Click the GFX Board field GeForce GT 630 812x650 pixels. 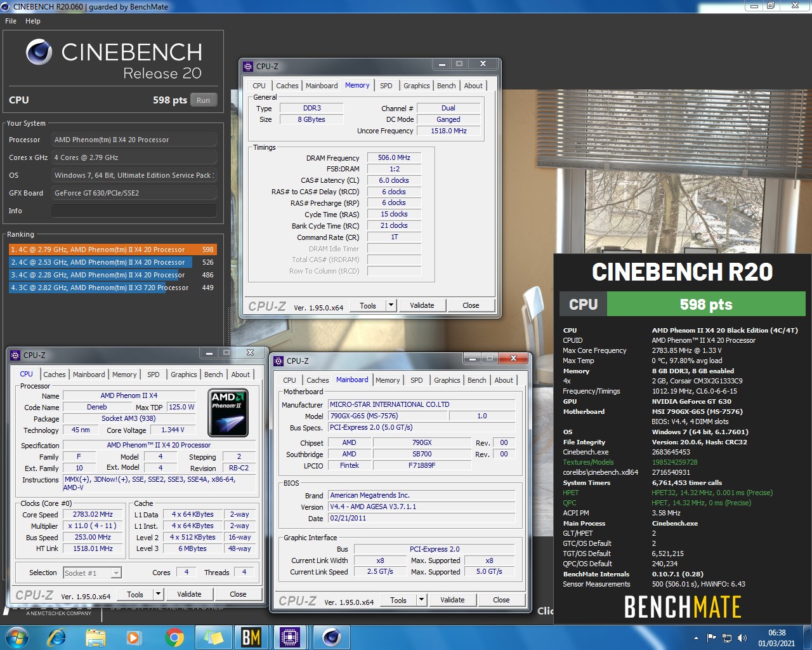click(134, 193)
